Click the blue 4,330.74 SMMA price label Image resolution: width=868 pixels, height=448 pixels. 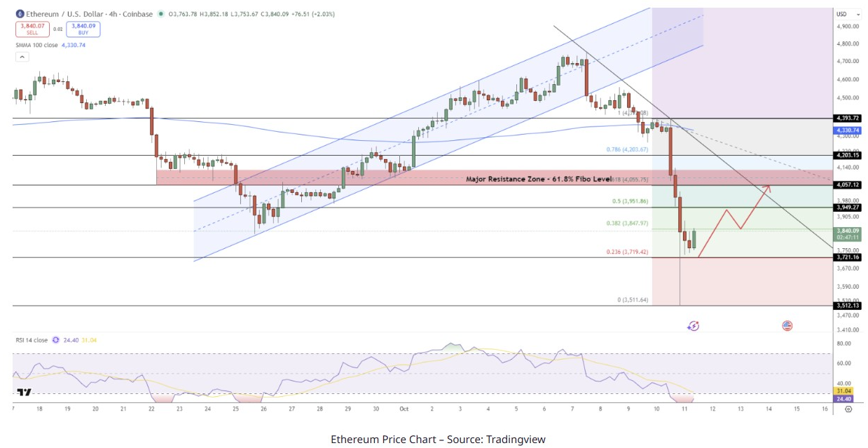[x=848, y=130]
